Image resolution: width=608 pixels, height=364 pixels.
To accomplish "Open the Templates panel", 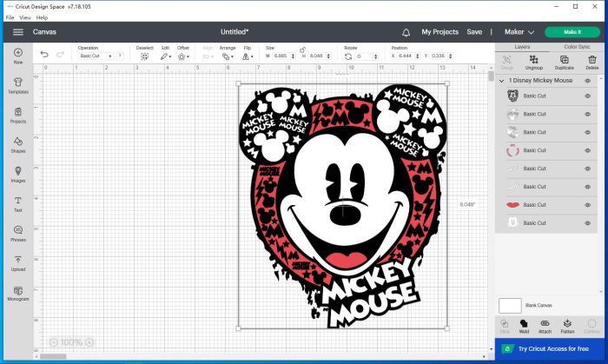I will [x=18, y=82].
